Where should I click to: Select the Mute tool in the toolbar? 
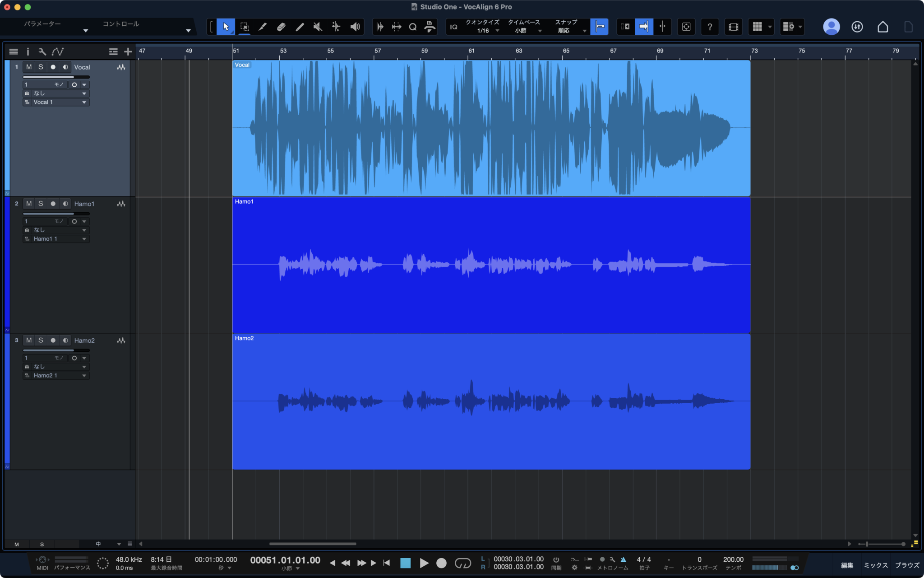point(318,26)
